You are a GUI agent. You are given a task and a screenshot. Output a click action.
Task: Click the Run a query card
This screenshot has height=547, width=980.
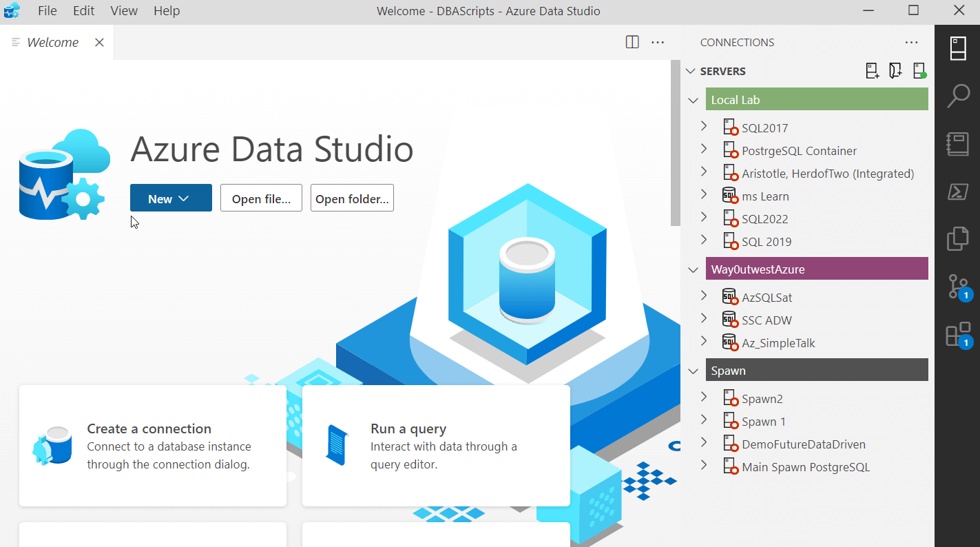tap(436, 446)
